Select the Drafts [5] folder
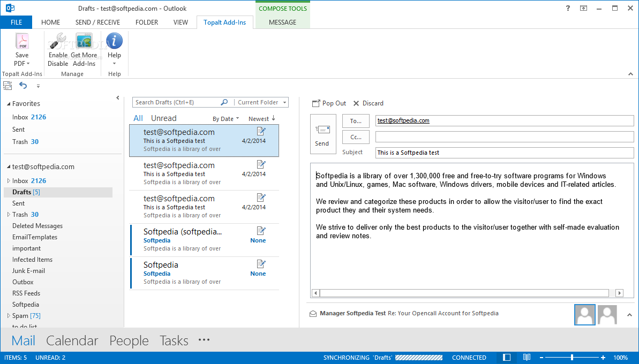 tap(58, 192)
